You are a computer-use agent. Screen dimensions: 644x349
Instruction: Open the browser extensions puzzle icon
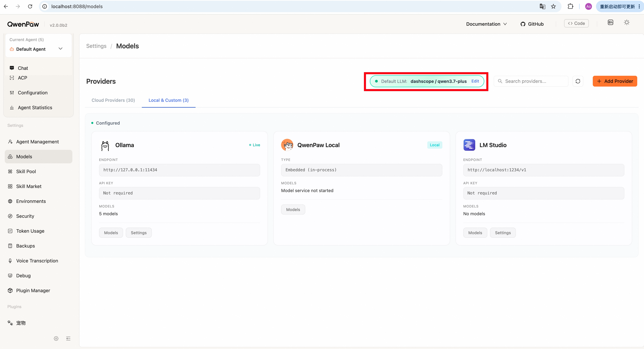click(570, 6)
